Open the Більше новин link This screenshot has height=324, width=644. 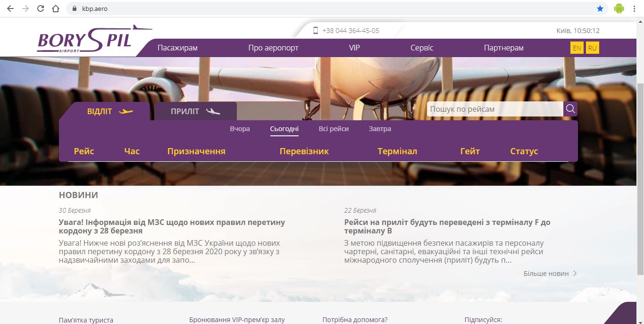coord(550,274)
